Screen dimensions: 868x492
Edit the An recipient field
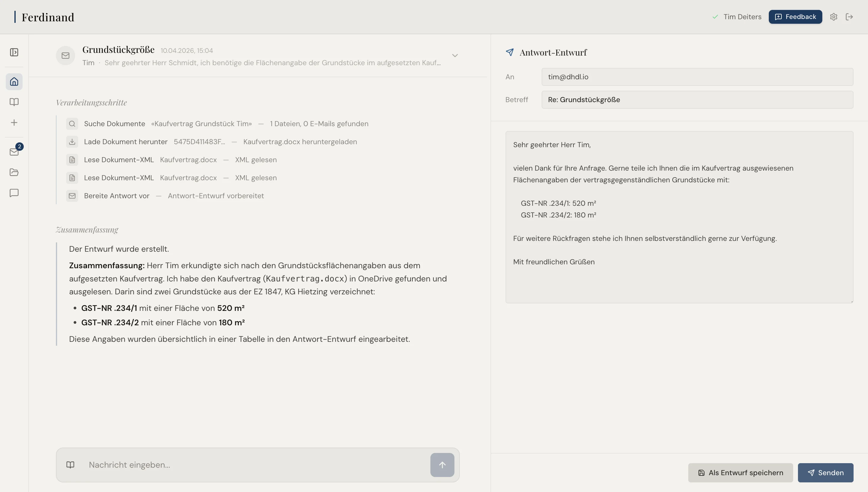tap(697, 77)
